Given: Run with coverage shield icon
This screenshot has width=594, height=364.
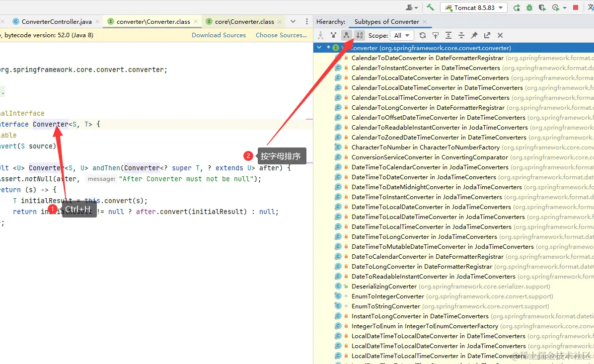Looking at the screenshot, I should [x=542, y=7].
